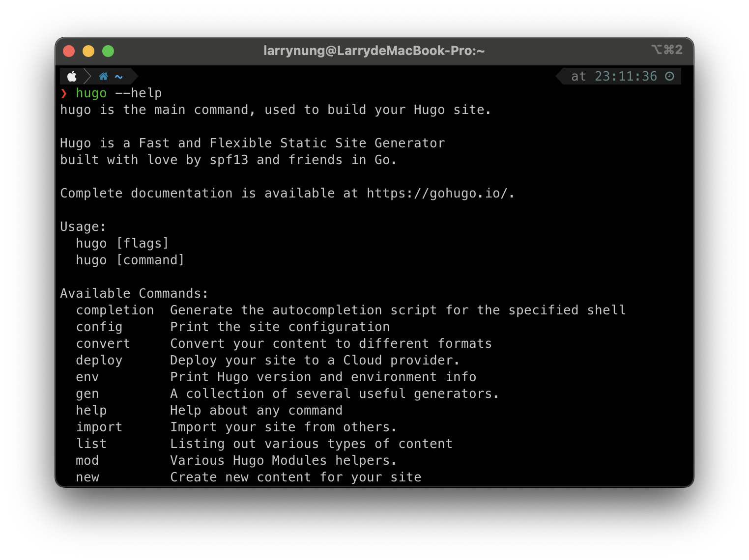The height and width of the screenshot is (560, 749).
Task: Maximize the terminal with green button
Action: pos(108,51)
